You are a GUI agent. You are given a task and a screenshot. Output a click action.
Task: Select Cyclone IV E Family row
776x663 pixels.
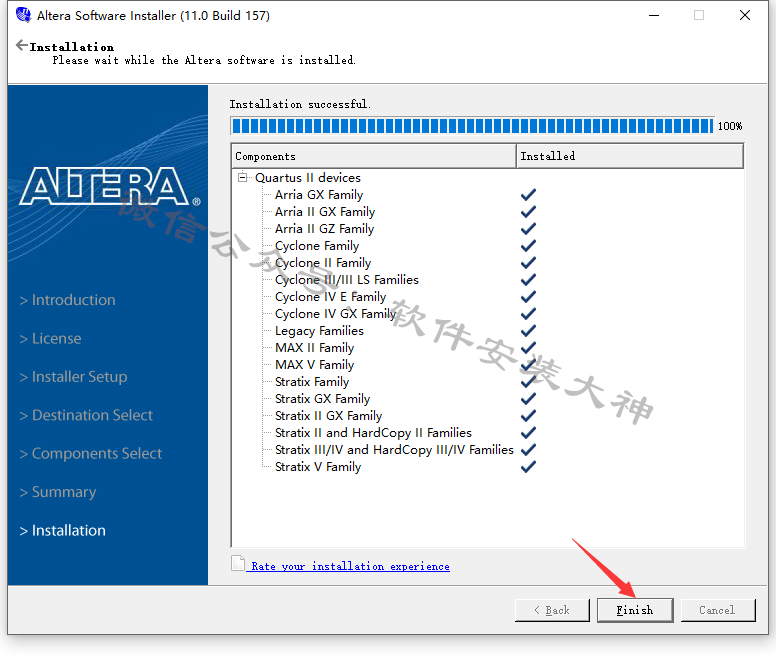pyautogui.click(x=330, y=297)
